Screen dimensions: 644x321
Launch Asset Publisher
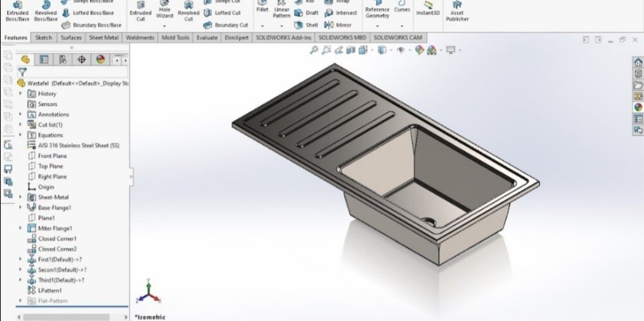(x=457, y=12)
